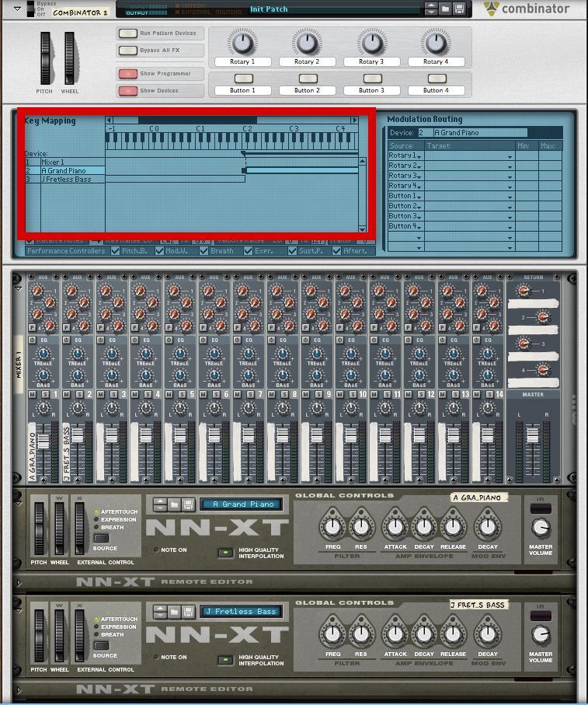Screen dimensions: 588x705
Task: Browse patches with Combinator folder icon
Action: click(445, 9)
